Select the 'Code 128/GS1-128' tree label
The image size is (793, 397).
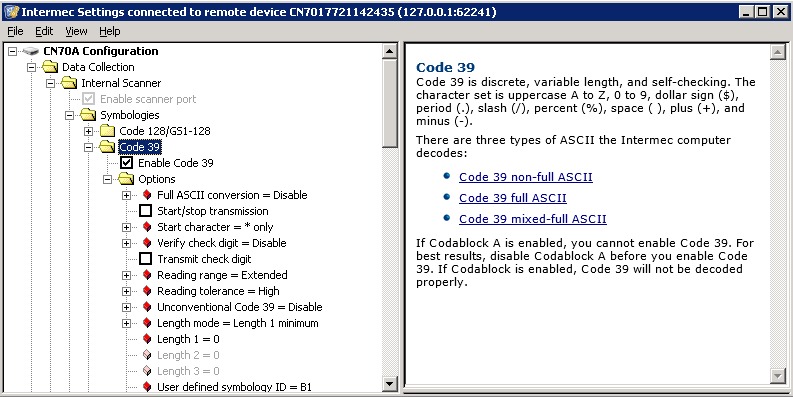click(165, 131)
